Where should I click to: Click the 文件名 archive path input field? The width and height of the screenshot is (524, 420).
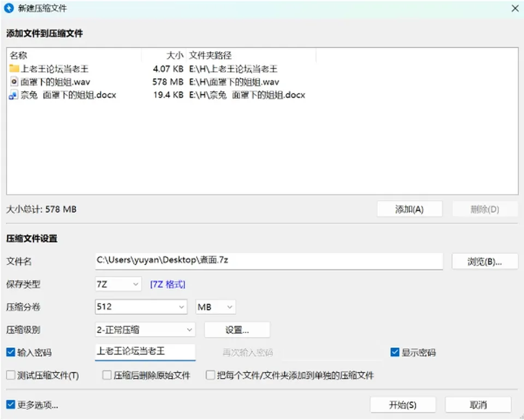click(269, 261)
